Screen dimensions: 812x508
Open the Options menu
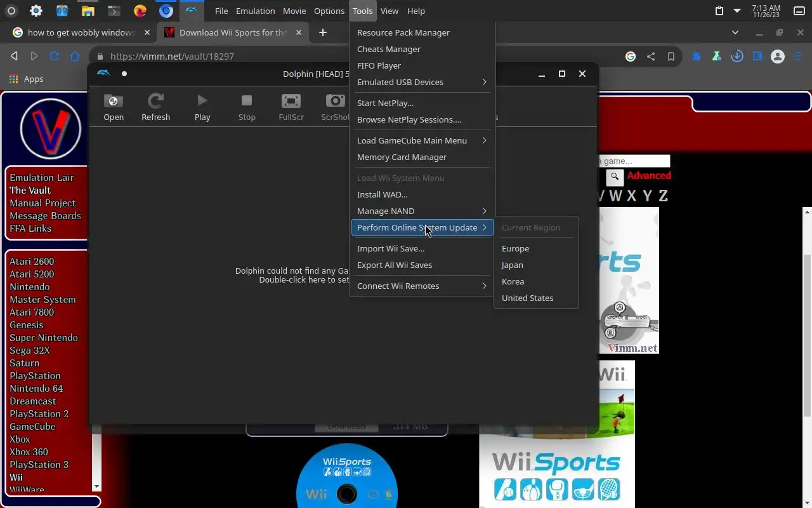coord(329,11)
